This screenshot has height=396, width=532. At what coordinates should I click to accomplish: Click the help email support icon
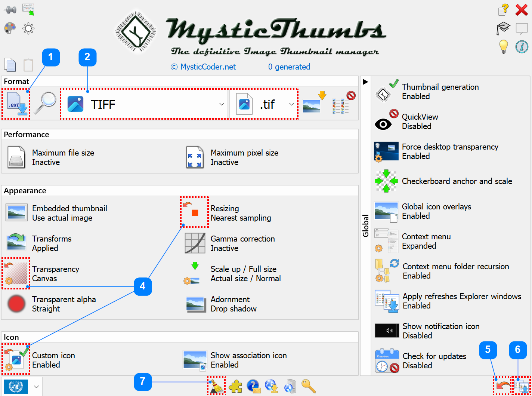[x=254, y=386]
